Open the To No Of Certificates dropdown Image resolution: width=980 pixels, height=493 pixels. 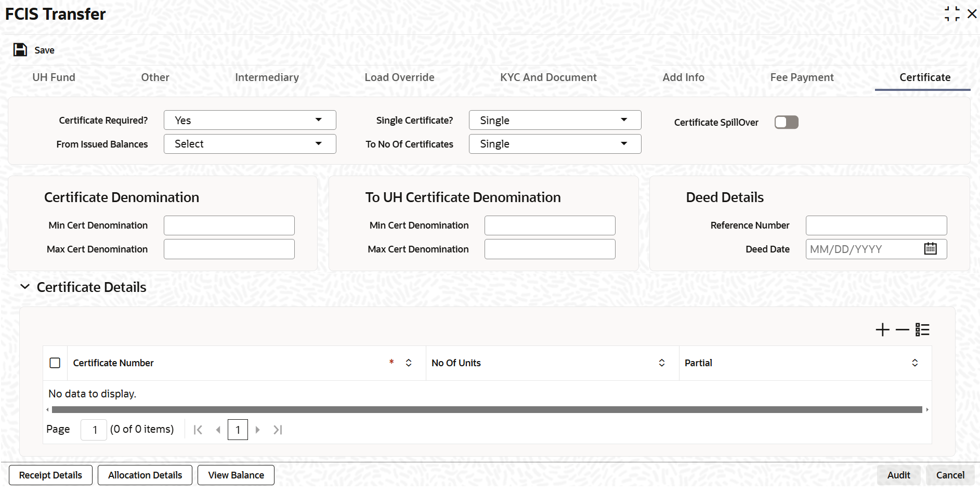click(555, 144)
